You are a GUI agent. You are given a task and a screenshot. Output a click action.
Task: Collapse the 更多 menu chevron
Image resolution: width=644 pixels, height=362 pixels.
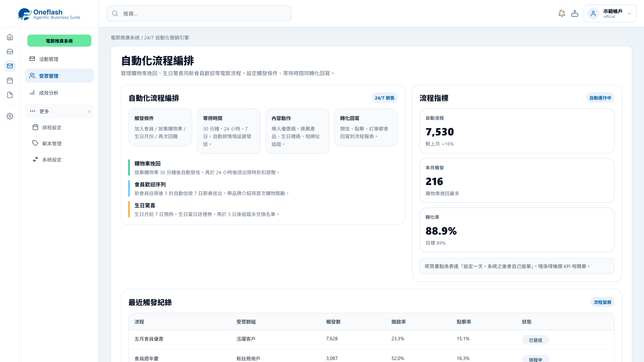pyautogui.click(x=89, y=111)
